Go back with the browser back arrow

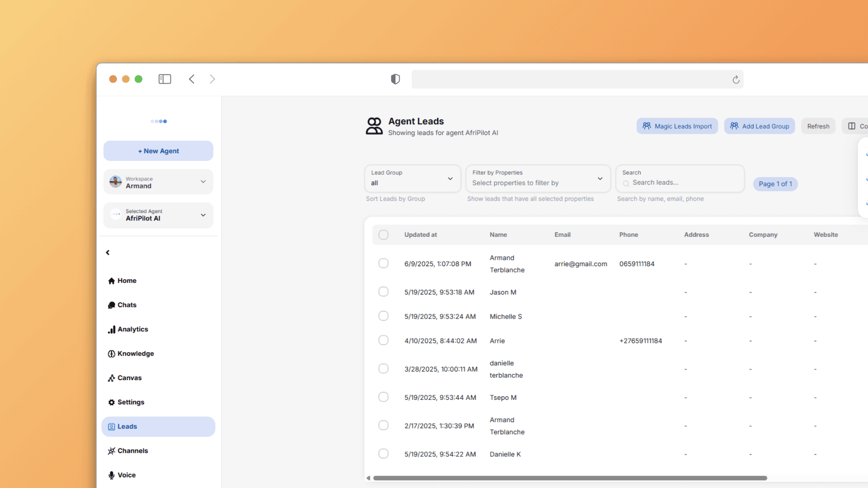point(192,79)
